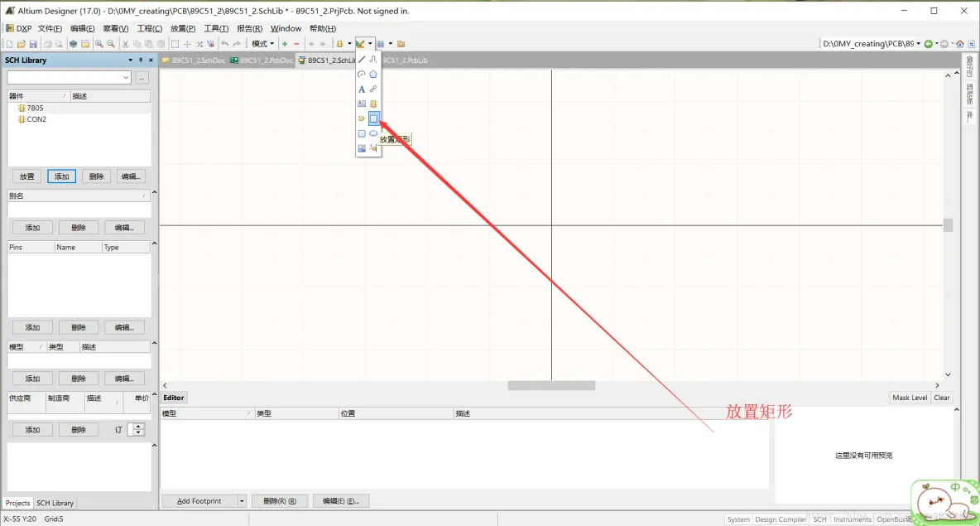This screenshot has height=526, width=980.
Task: Switch to the 89C51_2.SchDoc tab
Action: [194, 60]
